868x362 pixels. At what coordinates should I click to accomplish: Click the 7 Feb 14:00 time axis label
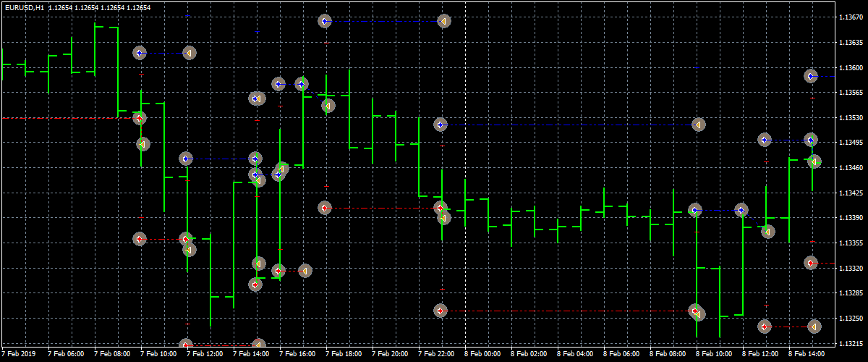pyautogui.click(x=252, y=355)
